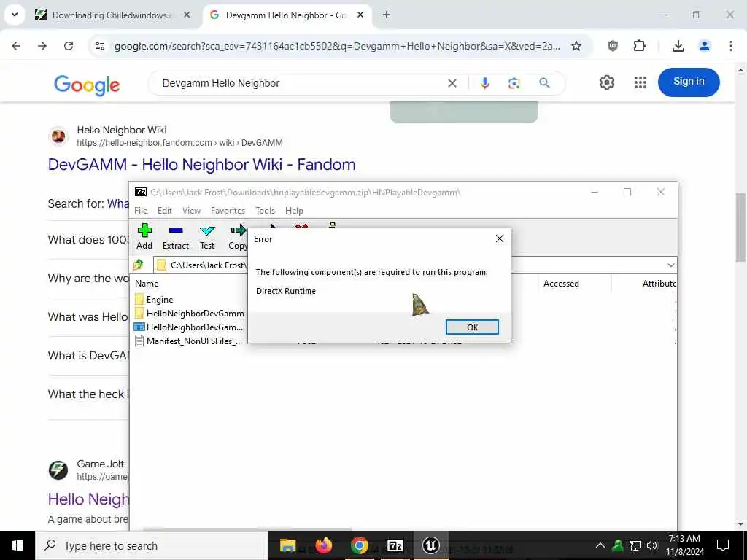Close the Devgamm Hello Neighbor tab
Screen dimensions: 747x560
360,15
